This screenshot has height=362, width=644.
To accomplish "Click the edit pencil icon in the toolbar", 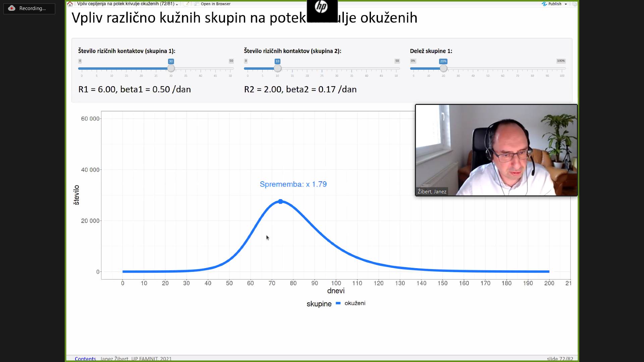I will click(x=187, y=4).
